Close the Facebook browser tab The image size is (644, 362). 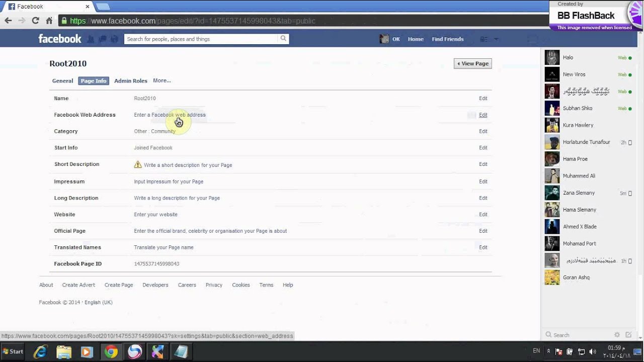point(88,7)
